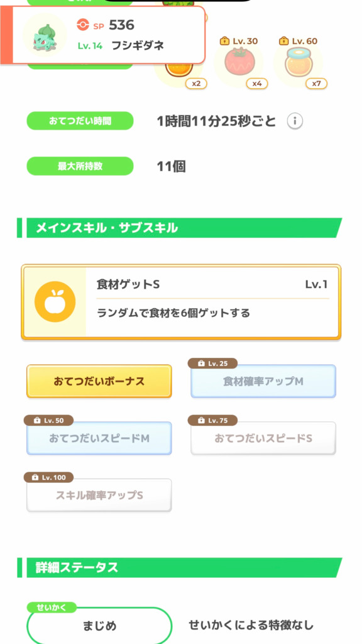Tap the Bulbasaur portrait icon
Viewport: 362px width, 644px height.
[x=45, y=35]
